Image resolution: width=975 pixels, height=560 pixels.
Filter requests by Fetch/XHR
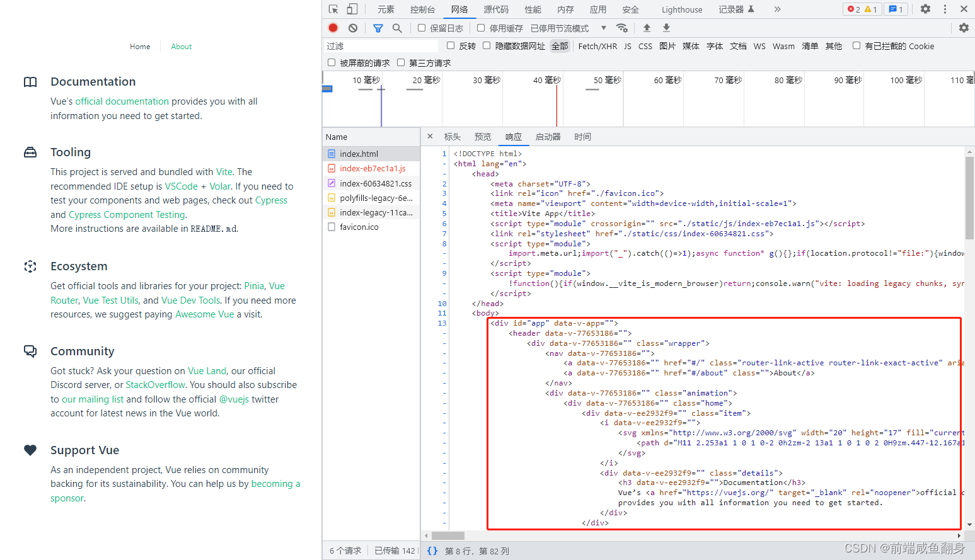coord(597,46)
